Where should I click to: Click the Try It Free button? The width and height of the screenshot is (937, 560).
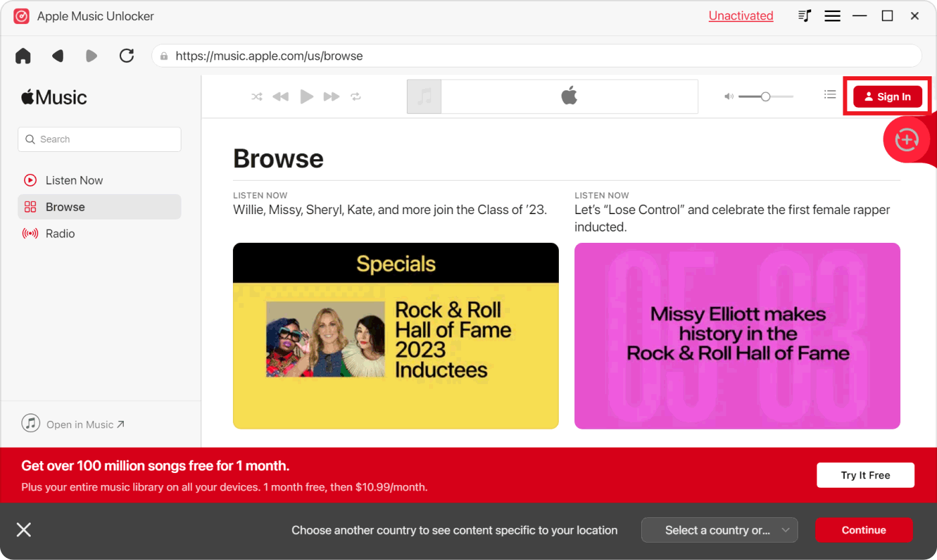point(865,475)
